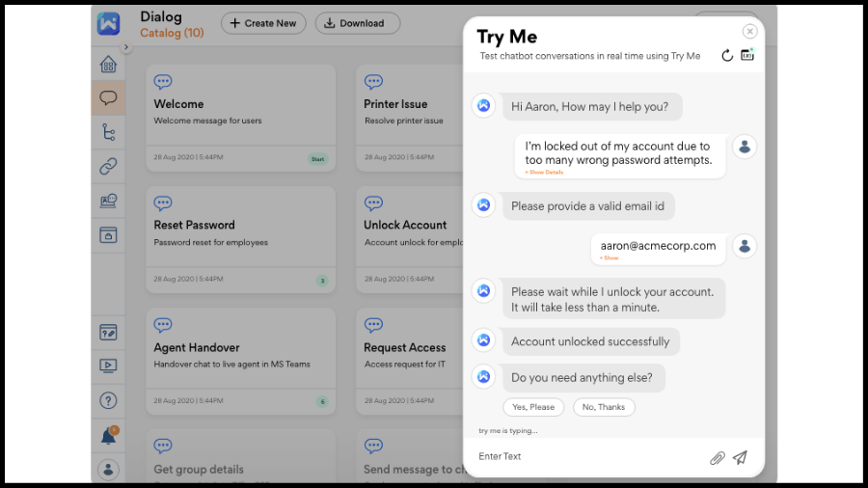The width and height of the screenshot is (868, 488).
Task: Expand Show under the aaron@acmecorp.com message
Action: pyautogui.click(x=610, y=258)
